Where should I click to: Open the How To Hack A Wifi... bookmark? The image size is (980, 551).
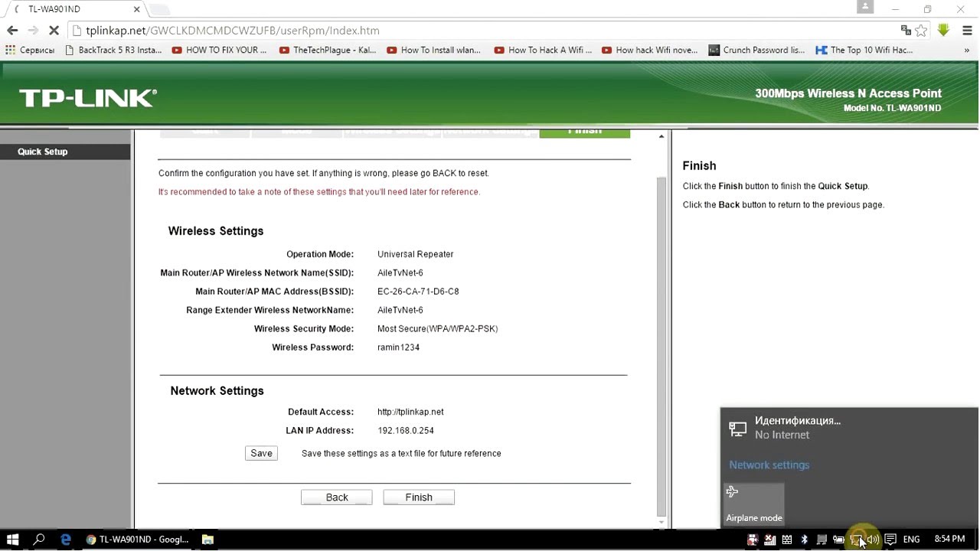[543, 51]
